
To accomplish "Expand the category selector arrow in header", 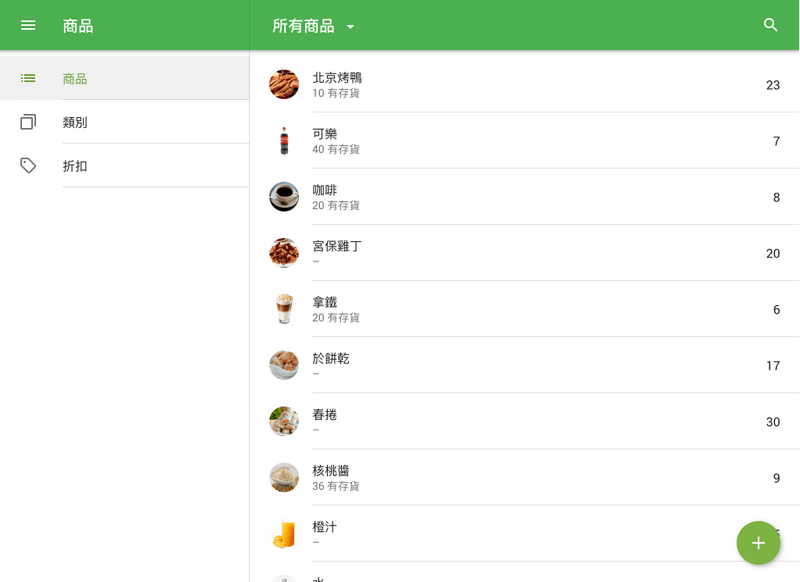I will 350,27.
